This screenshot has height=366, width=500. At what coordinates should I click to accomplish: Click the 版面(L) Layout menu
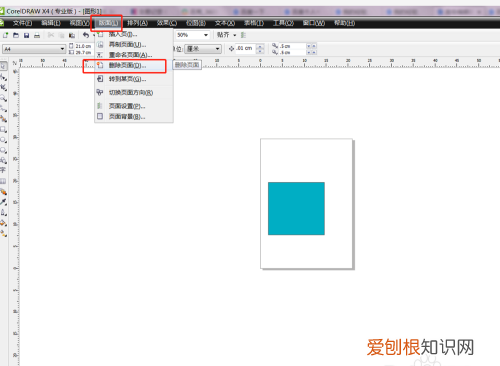pyautogui.click(x=108, y=23)
